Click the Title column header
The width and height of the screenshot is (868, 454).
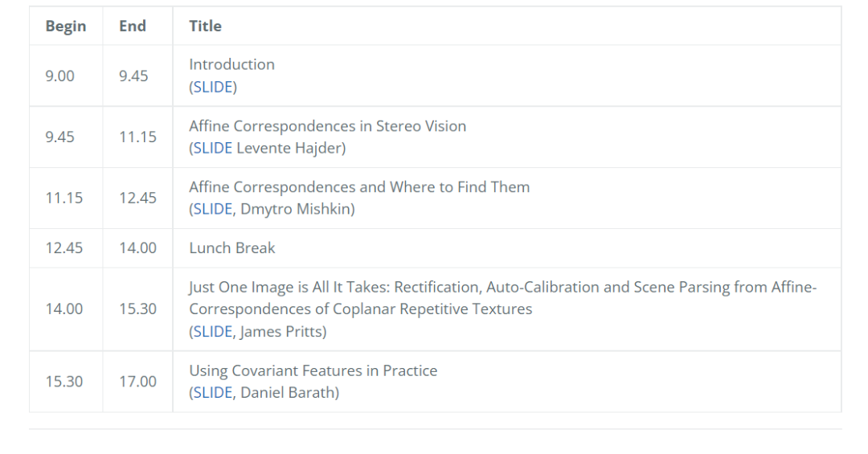(206, 26)
